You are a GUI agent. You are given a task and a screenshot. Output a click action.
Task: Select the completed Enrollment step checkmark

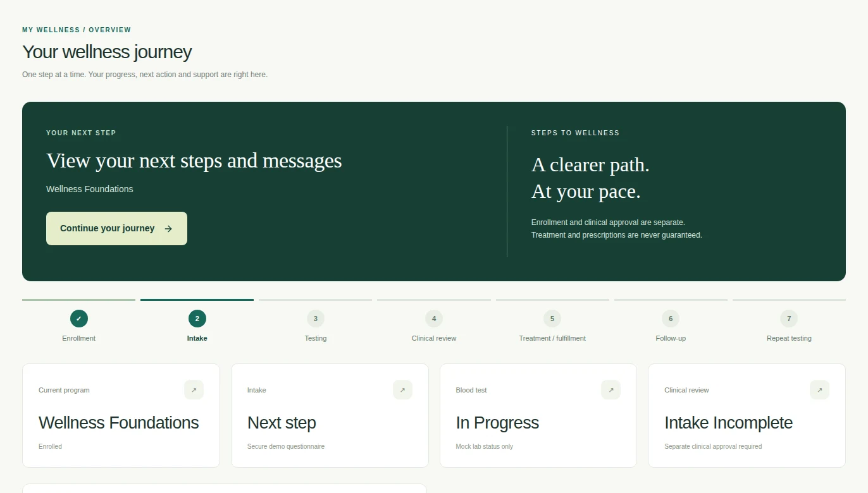click(x=79, y=319)
